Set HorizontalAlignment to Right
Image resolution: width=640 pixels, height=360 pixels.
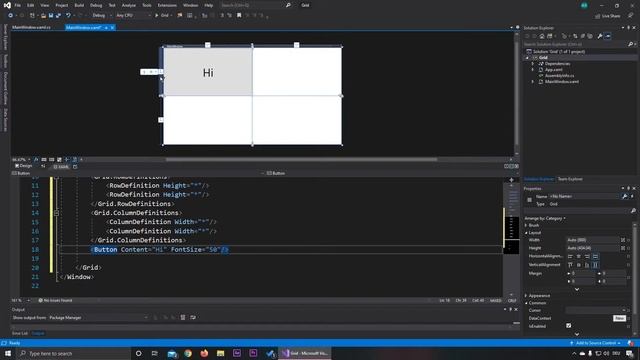587,256
